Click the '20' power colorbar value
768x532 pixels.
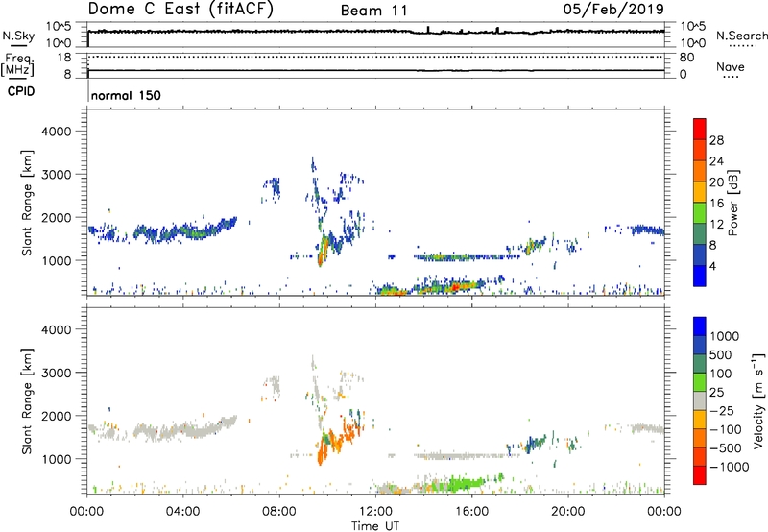716,182
